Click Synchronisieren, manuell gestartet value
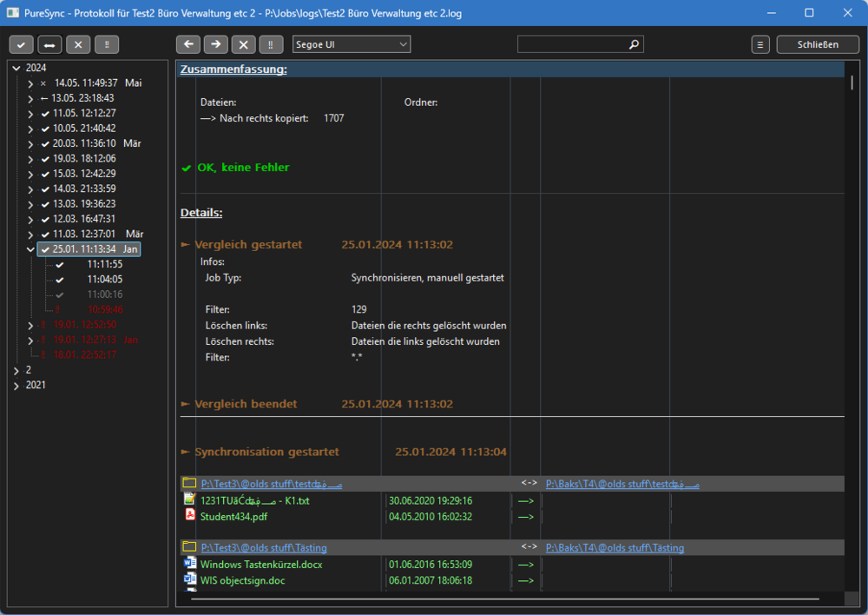 427,278
